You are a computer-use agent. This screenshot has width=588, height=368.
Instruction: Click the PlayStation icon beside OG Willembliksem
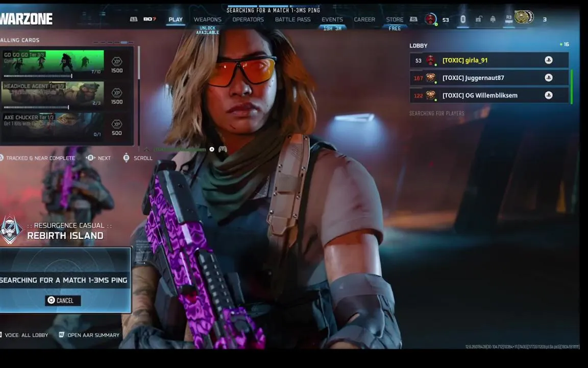point(548,96)
